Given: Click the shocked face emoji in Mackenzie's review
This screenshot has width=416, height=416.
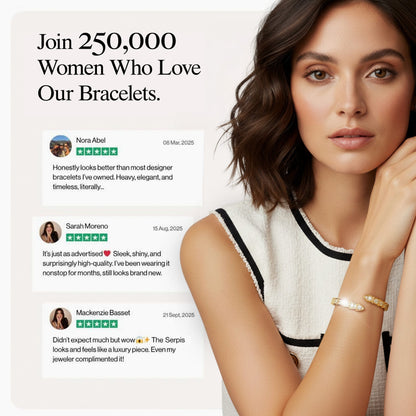Looking at the screenshot, I should click(x=140, y=340).
